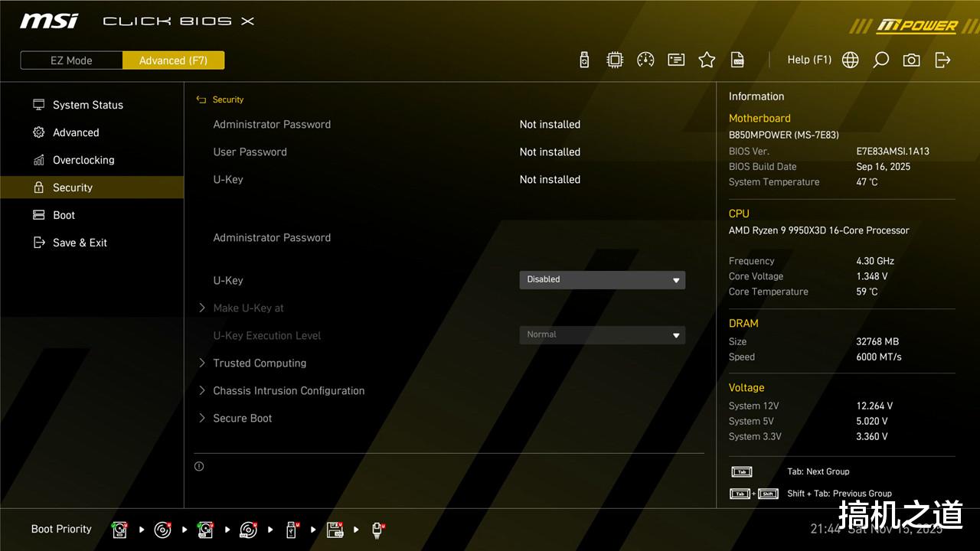Click the DRAM speed value 6000 MT/s

(879, 357)
